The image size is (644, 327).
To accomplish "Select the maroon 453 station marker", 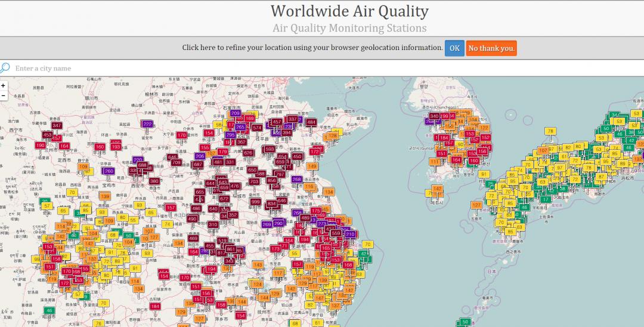I will click(x=47, y=135).
